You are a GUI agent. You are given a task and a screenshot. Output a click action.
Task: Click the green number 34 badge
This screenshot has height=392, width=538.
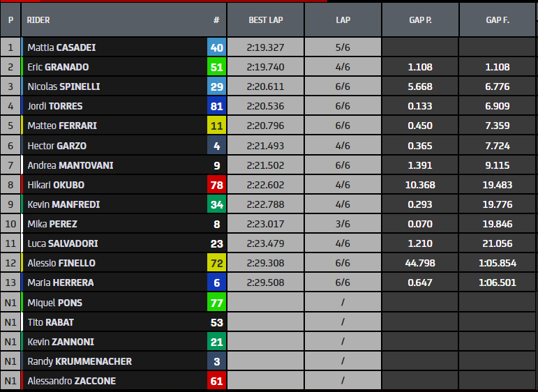[216, 204]
